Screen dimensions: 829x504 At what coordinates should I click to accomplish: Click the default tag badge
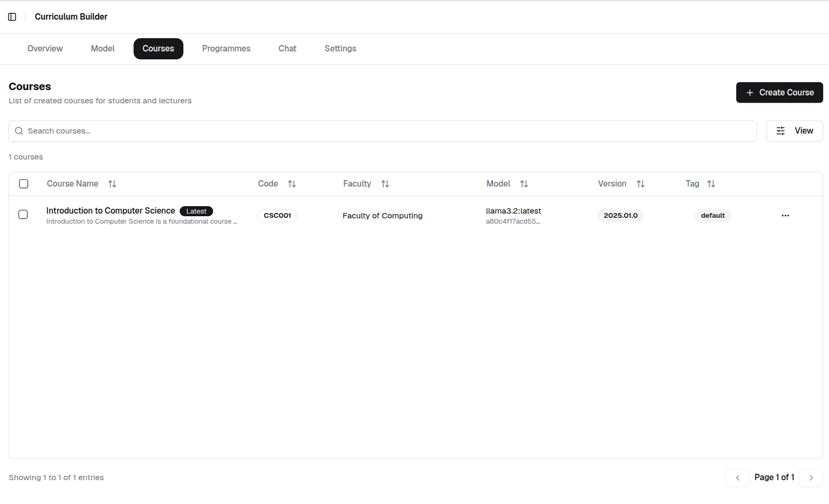(x=712, y=216)
